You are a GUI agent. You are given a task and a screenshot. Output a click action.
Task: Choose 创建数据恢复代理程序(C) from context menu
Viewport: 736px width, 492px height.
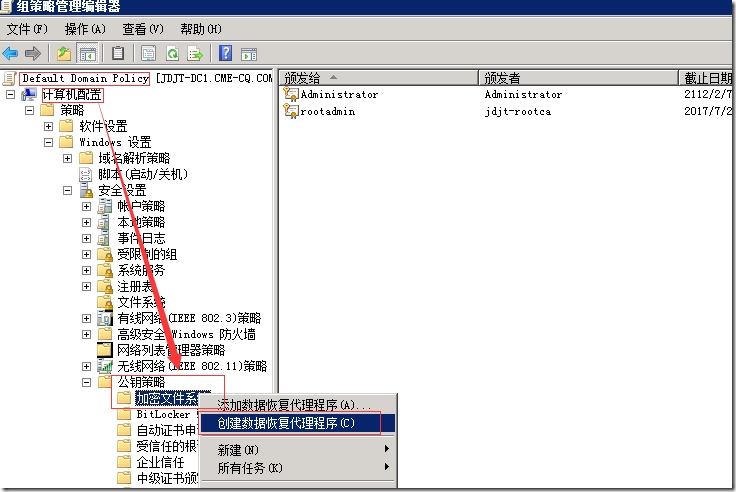point(299,423)
